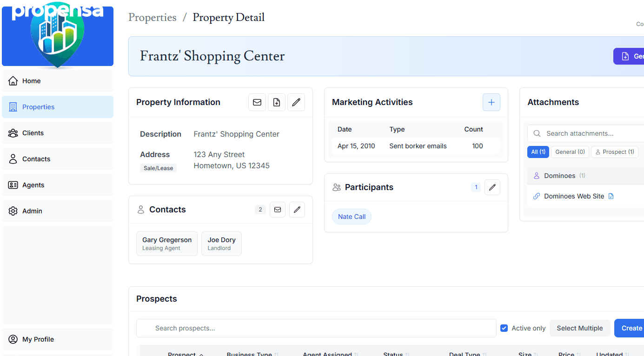Edit Participants via the pencil icon
This screenshot has width=644, height=356.
tap(492, 187)
